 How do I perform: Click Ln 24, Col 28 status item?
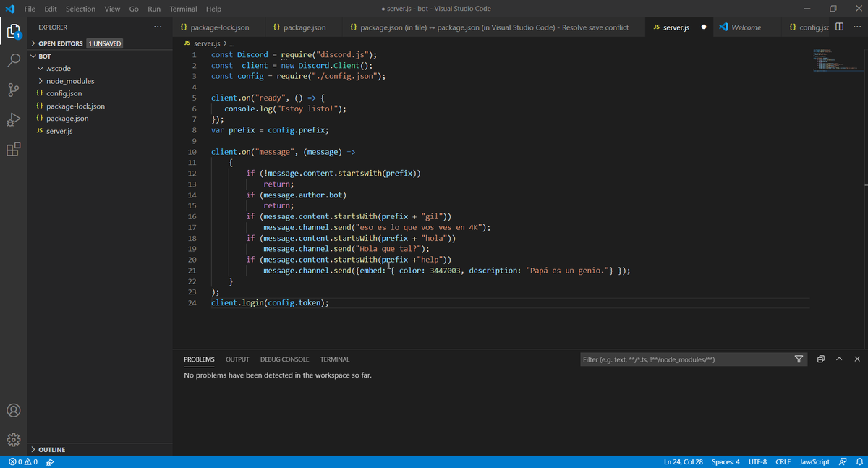click(x=684, y=462)
